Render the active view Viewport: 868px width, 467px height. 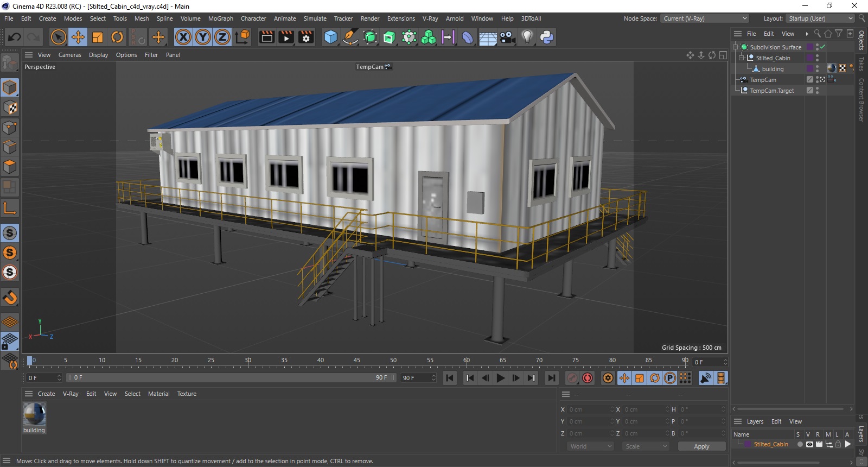coord(267,37)
